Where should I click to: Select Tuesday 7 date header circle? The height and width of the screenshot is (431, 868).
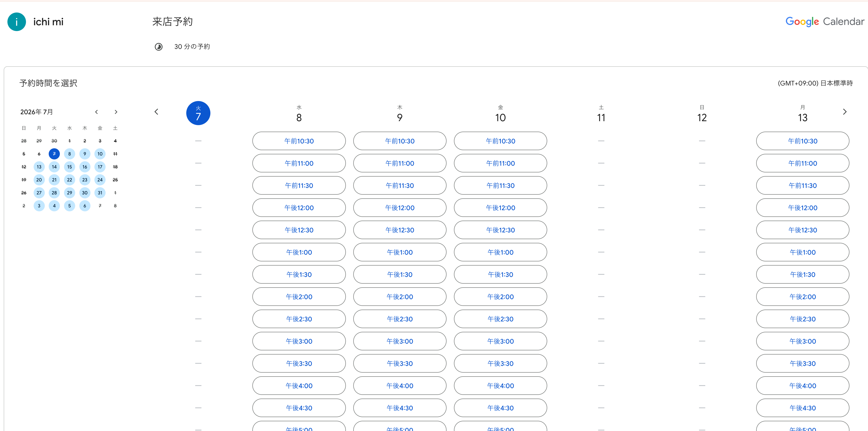point(198,113)
